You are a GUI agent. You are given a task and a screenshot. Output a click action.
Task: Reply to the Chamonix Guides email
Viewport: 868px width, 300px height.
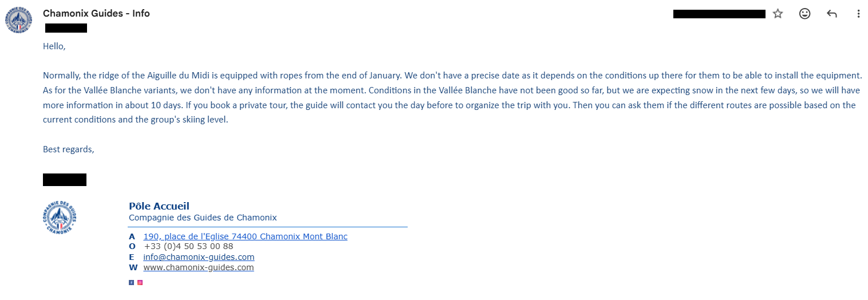(832, 14)
